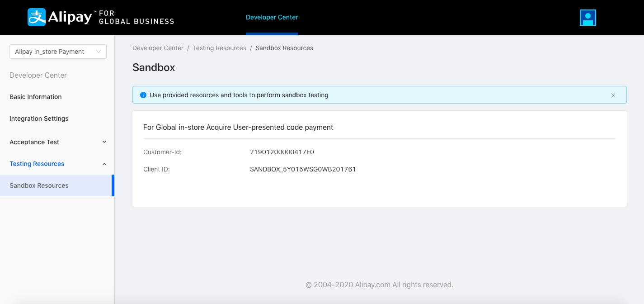Open Basic Information in the sidebar
This screenshot has width=644, height=304.
[x=36, y=97]
